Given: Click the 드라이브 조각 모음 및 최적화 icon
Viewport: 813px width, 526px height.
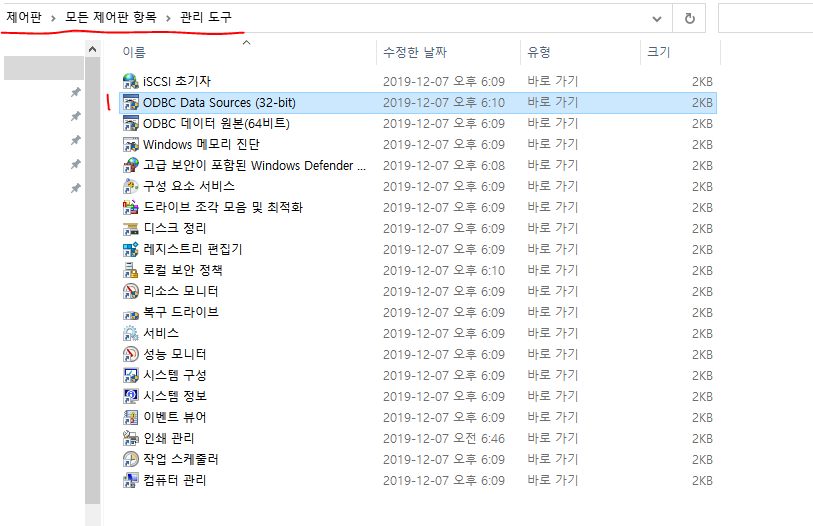Looking at the screenshot, I should click(131, 207).
